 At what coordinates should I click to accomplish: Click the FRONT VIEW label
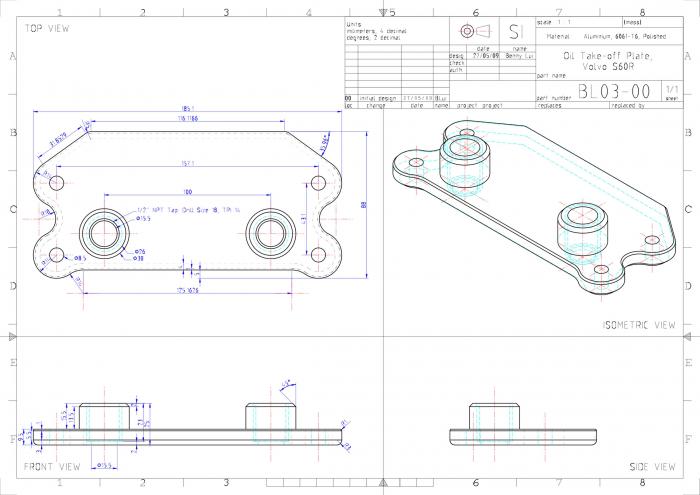pos(52,467)
